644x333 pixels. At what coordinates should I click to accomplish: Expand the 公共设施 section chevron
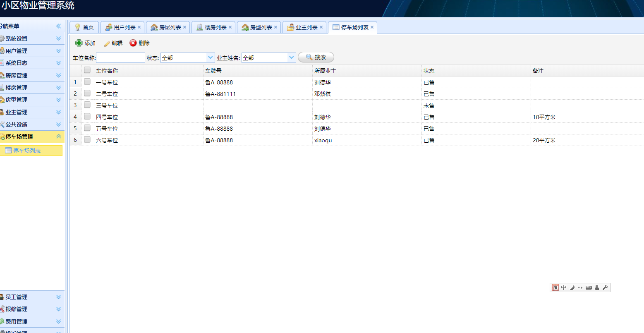pyautogui.click(x=58, y=124)
